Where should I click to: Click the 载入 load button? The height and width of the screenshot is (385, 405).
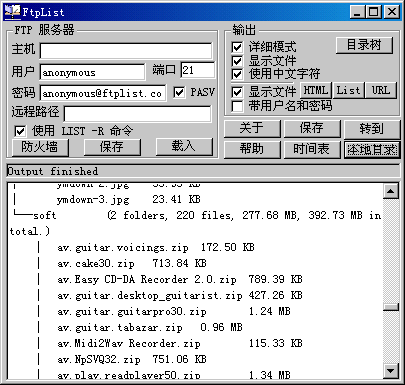coord(184,146)
